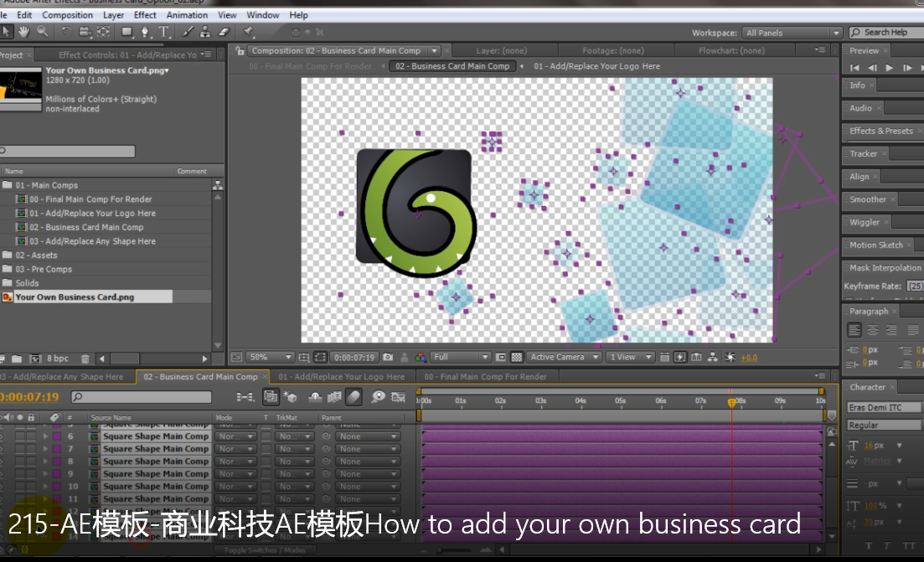The image size is (924, 562).
Task: Select the Rectangle shape tool
Action: [x=126, y=31]
